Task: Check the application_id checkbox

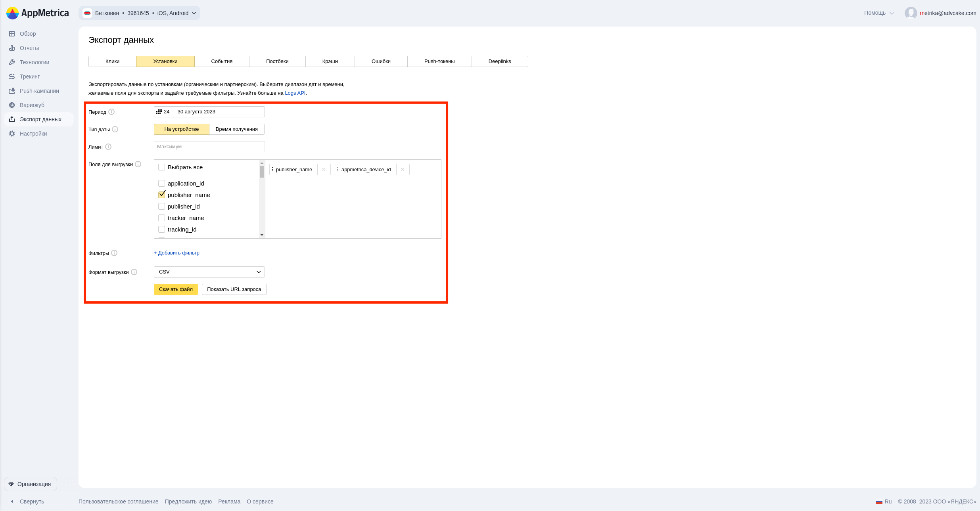Action: click(x=161, y=184)
